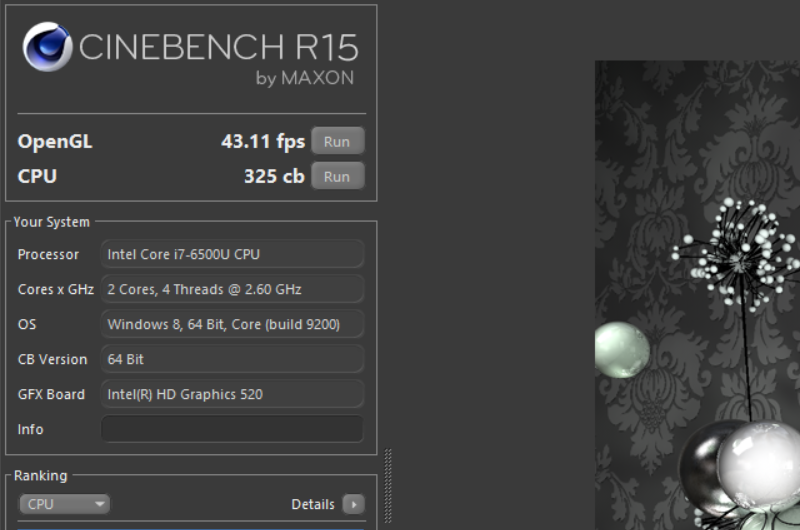Viewport: 800px width, 530px height.
Task: Select the Processor field Intel Core i7-6500U
Action: pyautogui.click(x=232, y=254)
